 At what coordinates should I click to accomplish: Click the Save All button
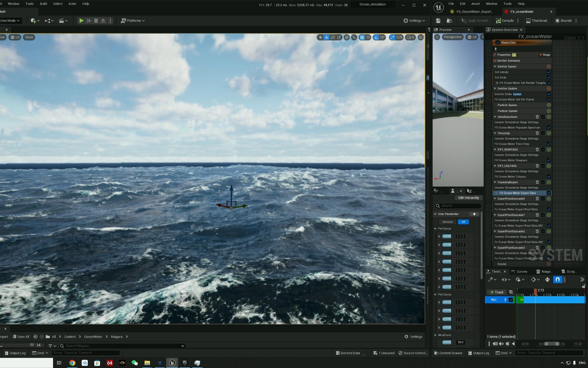point(21,337)
